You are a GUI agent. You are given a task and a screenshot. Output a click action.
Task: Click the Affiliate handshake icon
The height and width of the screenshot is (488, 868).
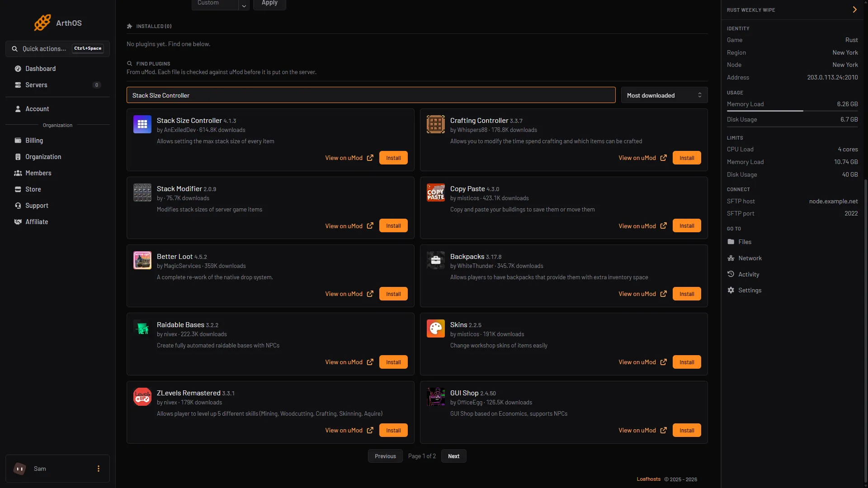click(18, 222)
